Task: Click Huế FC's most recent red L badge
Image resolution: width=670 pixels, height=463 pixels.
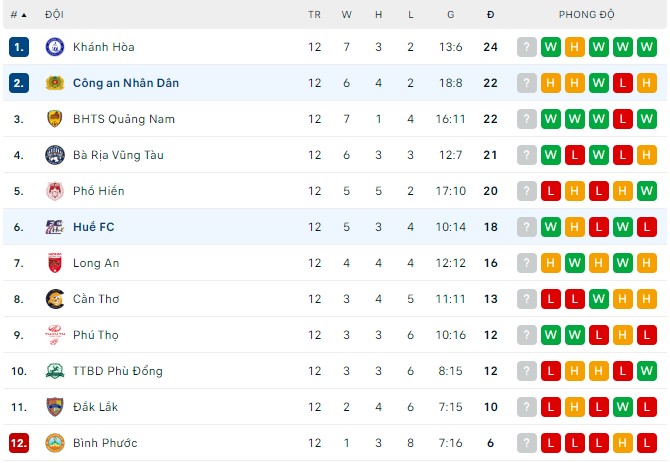Action: (x=646, y=227)
